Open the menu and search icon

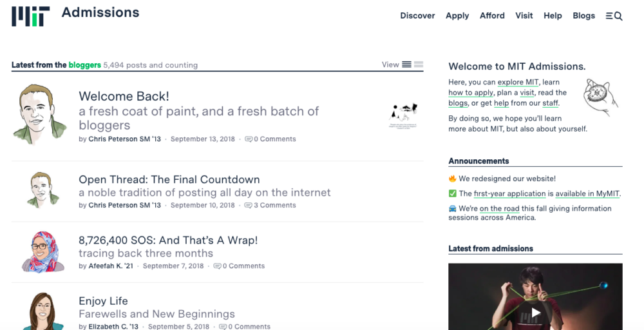pos(614,16)
